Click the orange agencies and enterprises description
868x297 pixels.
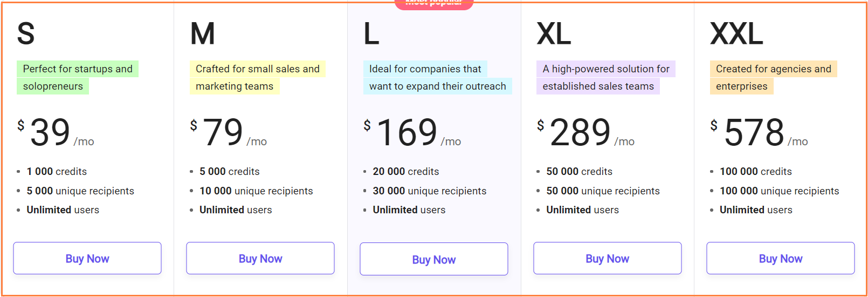click(773, 77)
